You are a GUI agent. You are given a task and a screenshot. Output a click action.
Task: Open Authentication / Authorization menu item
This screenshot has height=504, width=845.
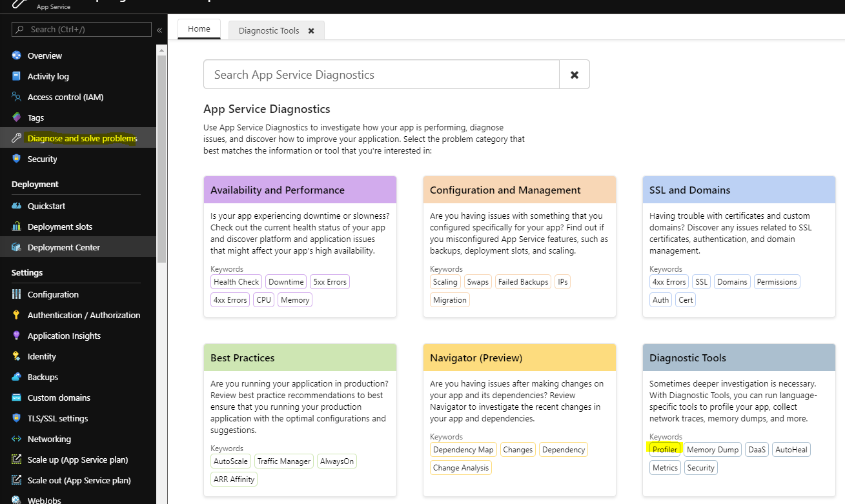(78, 315)
